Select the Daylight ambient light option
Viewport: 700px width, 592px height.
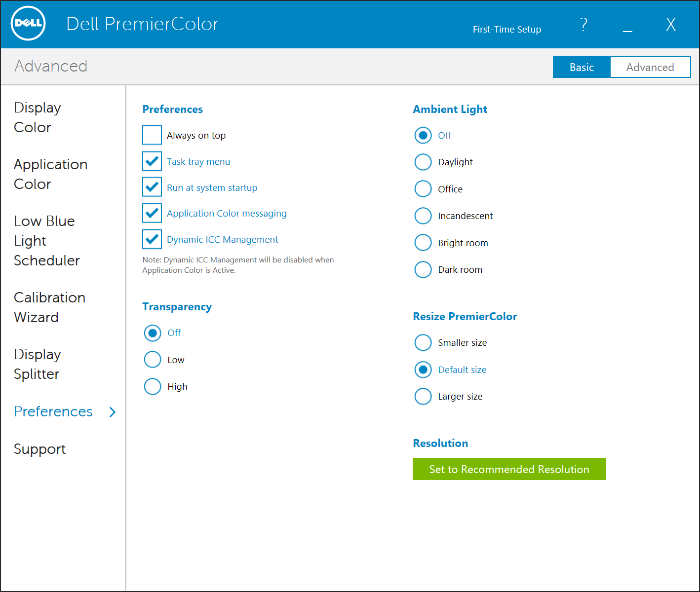423,162
